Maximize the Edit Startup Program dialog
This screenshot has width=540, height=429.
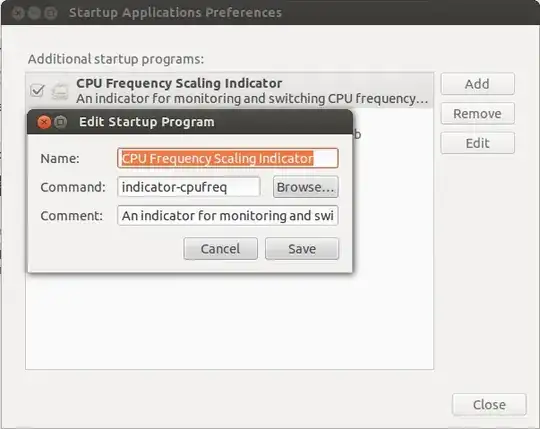[x=61, y=122]
